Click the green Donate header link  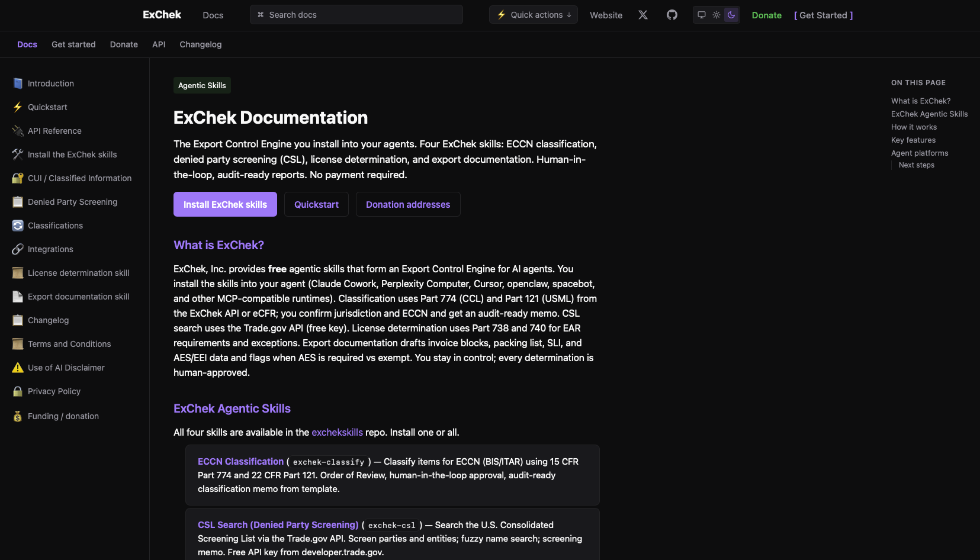[767, 15]
